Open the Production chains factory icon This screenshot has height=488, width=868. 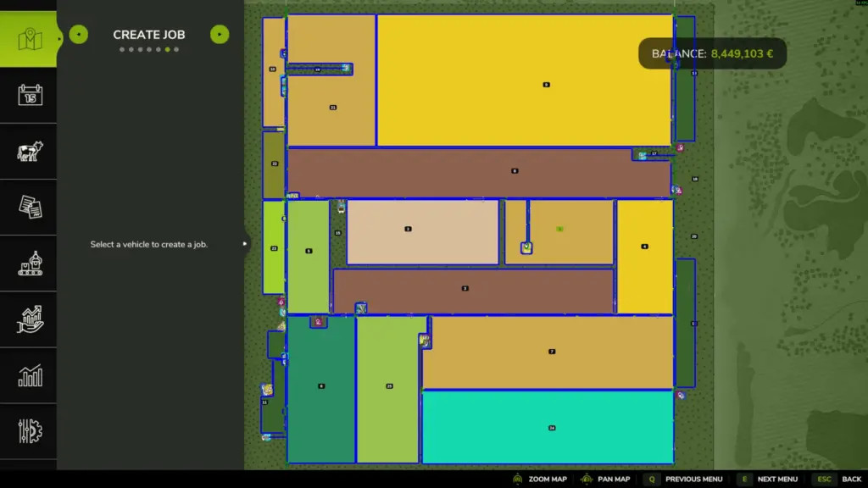pos(30,263)
